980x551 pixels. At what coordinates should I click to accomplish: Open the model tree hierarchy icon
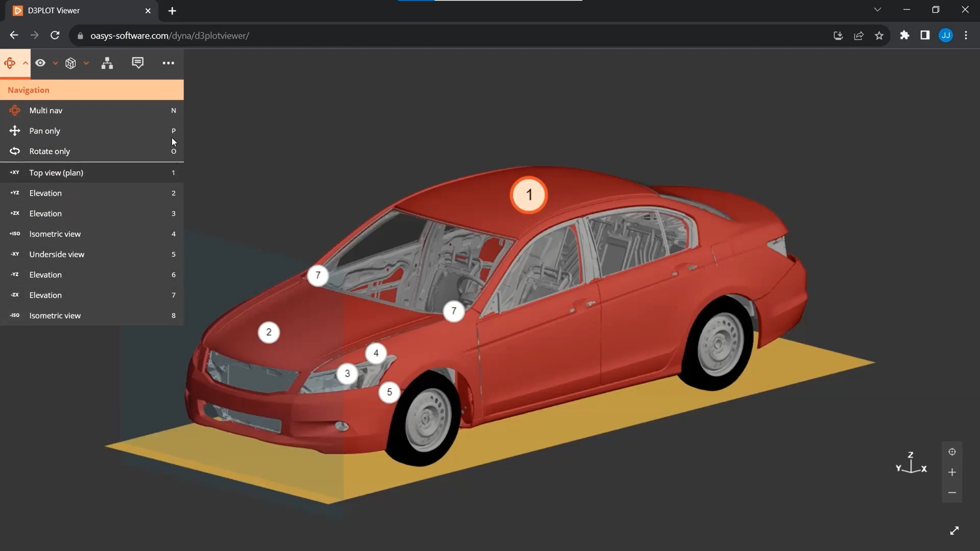click(x=107, y=63)
